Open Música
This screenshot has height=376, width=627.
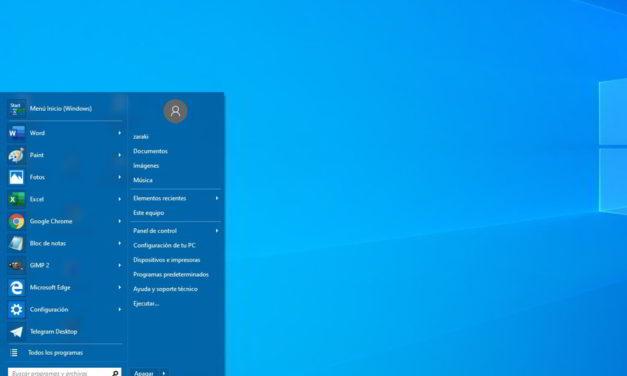143,180
